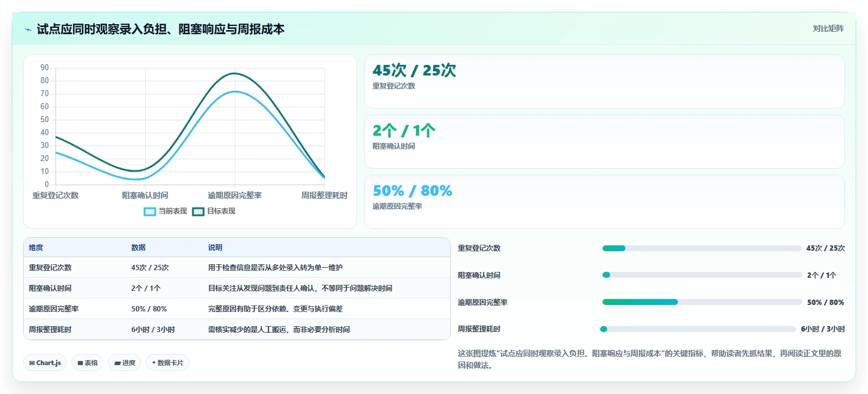Image resolution: width=868 pixels, height=394 pixels.
Task: Select table cell 阻塞确认时间
Action: point(50,288)
